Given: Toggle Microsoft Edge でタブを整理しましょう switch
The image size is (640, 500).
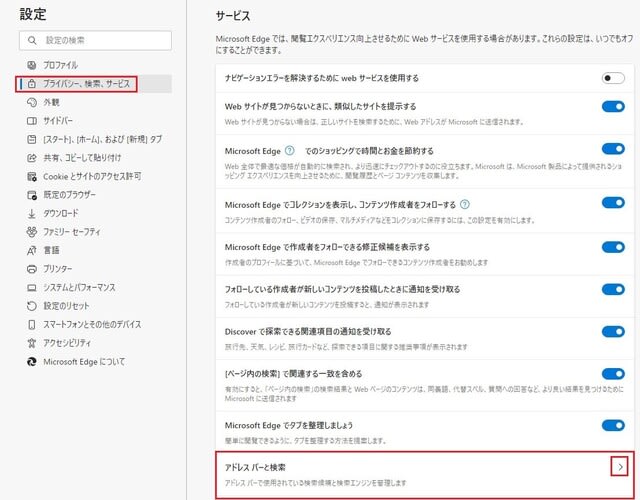Looking at the screenshot, I should 613,426.
